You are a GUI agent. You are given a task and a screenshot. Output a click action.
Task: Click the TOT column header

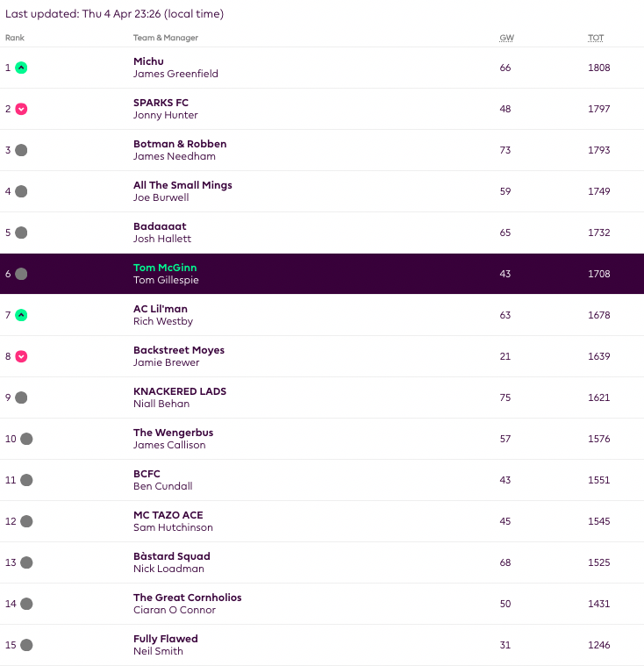coord(596,38)
